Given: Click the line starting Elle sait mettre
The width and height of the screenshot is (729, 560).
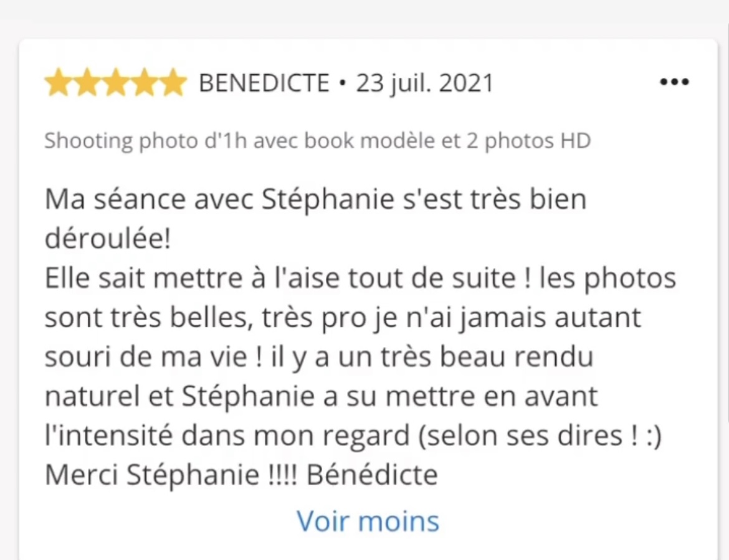Looking at the screenshot, I should click(x=360, y=278).
